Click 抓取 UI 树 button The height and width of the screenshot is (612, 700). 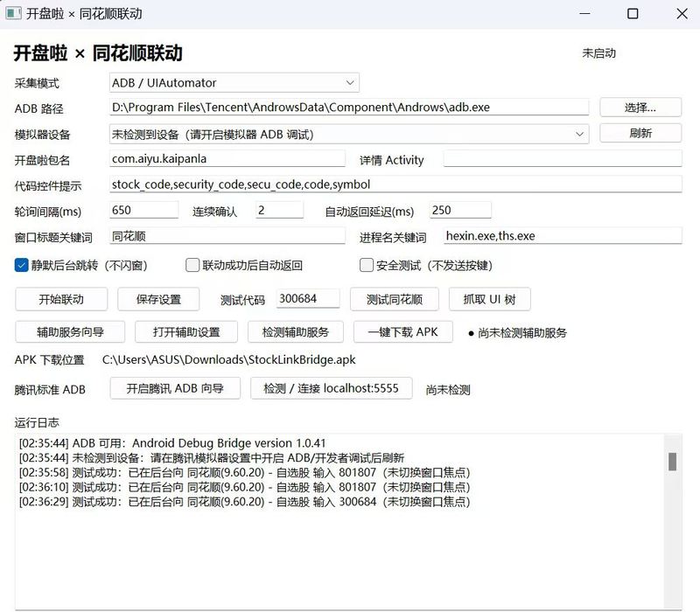[x=490, y=299]
